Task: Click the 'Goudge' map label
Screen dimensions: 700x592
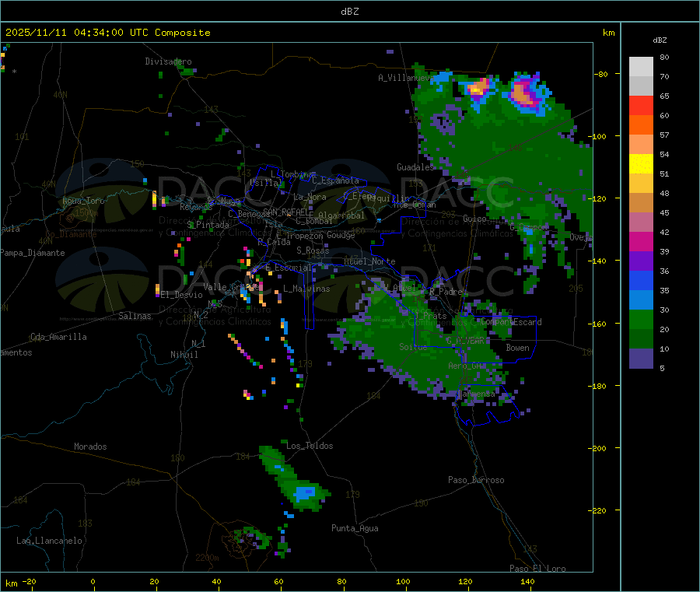Action: pyautogui.click(x=341, y=235)
